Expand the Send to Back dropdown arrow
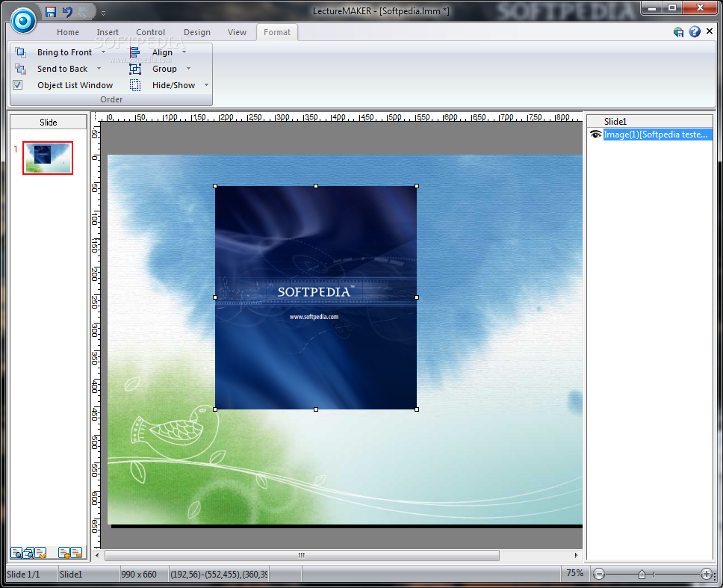This screenshot has height=588, width=723. pos(99,69)
